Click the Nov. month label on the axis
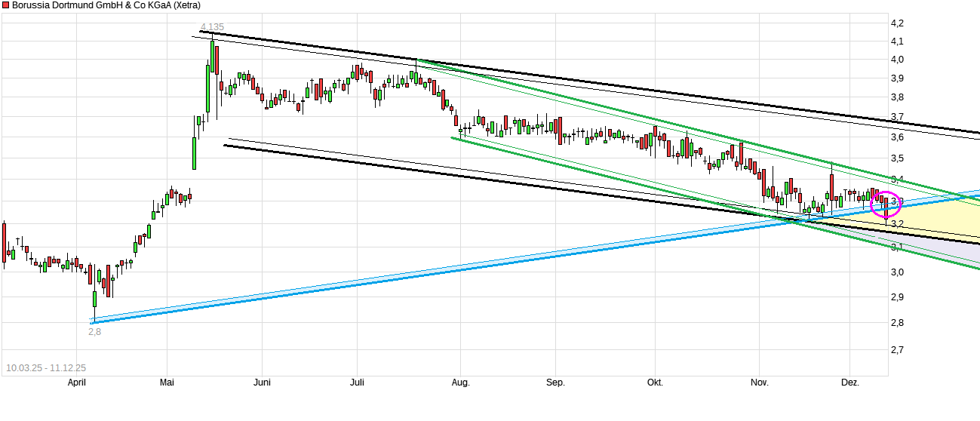Viewport: 980px width, 421px height. pos(759,383)
